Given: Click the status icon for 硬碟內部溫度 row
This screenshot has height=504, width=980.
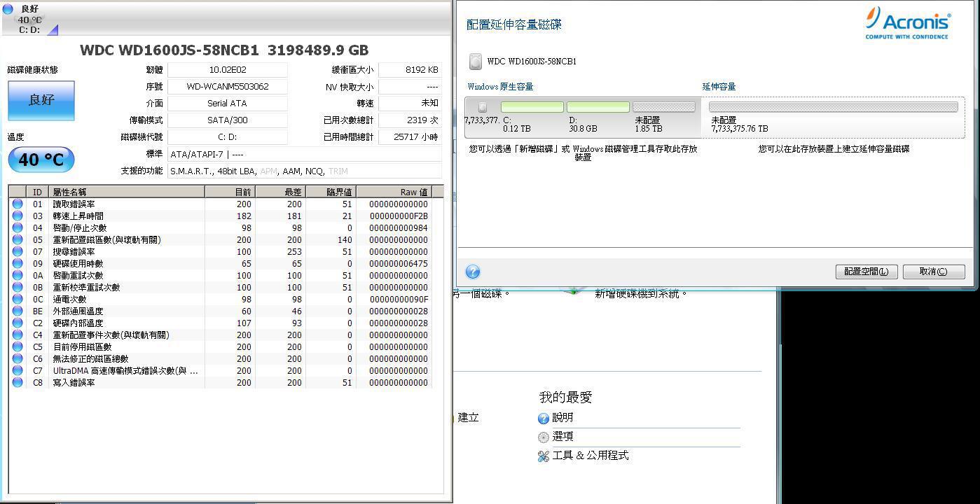Looking at the screenshot, I should click(18, 323).
